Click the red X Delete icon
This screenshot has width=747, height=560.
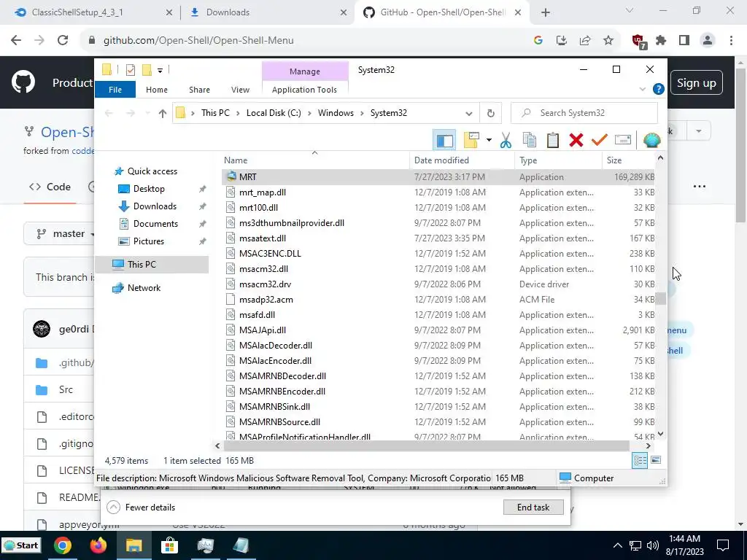[576, 140]
